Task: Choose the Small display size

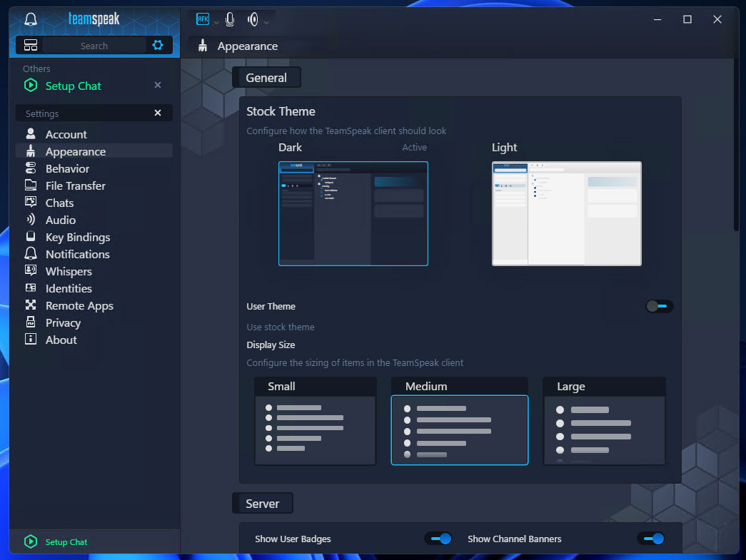Action: tap(316, 421)
